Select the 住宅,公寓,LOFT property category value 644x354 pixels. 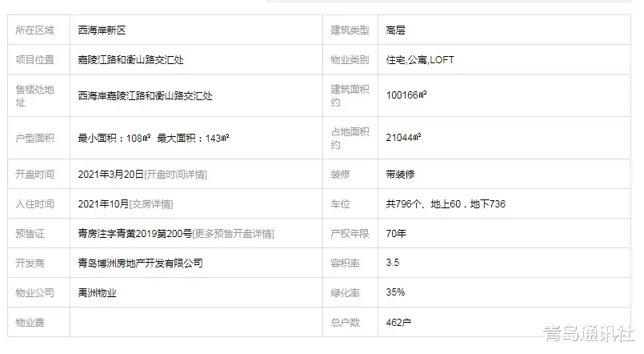click(x=420, y=59)
